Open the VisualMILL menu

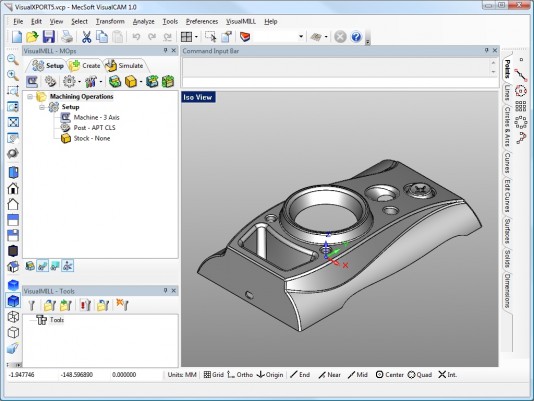(241, 21)
